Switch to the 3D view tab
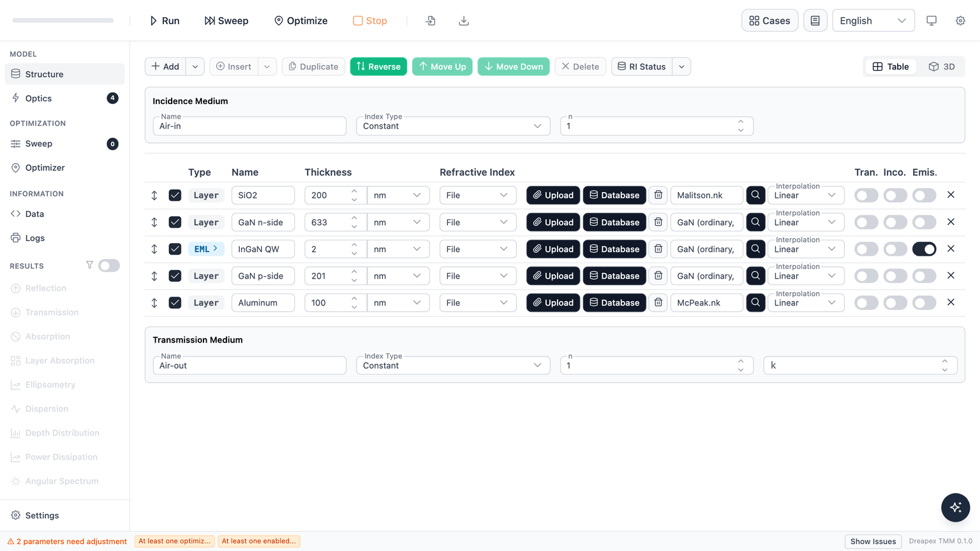This screenshot has height=551, width=980. coord(942,66)
